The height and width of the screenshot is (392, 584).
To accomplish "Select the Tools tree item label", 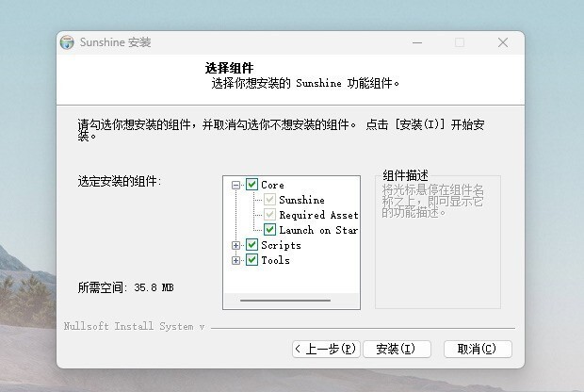I will tap(275, 260).
